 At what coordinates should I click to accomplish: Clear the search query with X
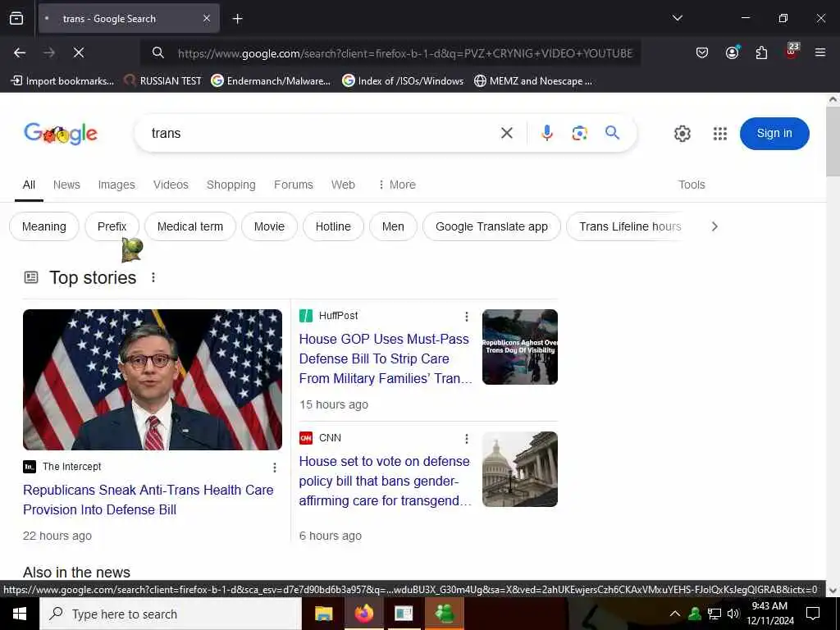tap(506, 133)
